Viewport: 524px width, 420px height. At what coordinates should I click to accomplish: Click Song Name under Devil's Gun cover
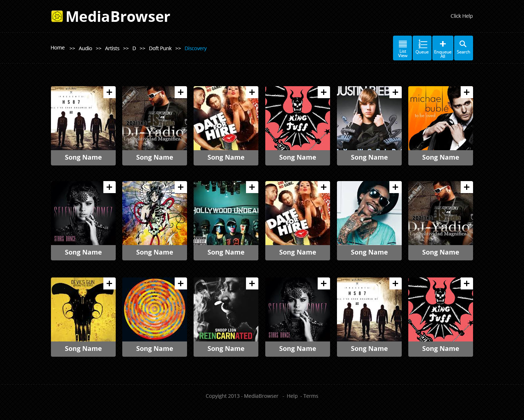point(83,349)
